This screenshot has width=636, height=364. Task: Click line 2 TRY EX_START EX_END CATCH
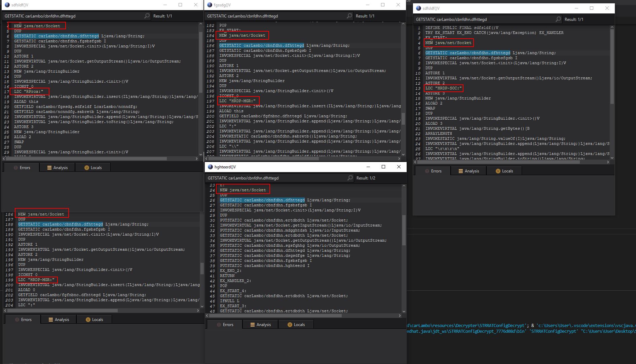(x=494, y=33)
